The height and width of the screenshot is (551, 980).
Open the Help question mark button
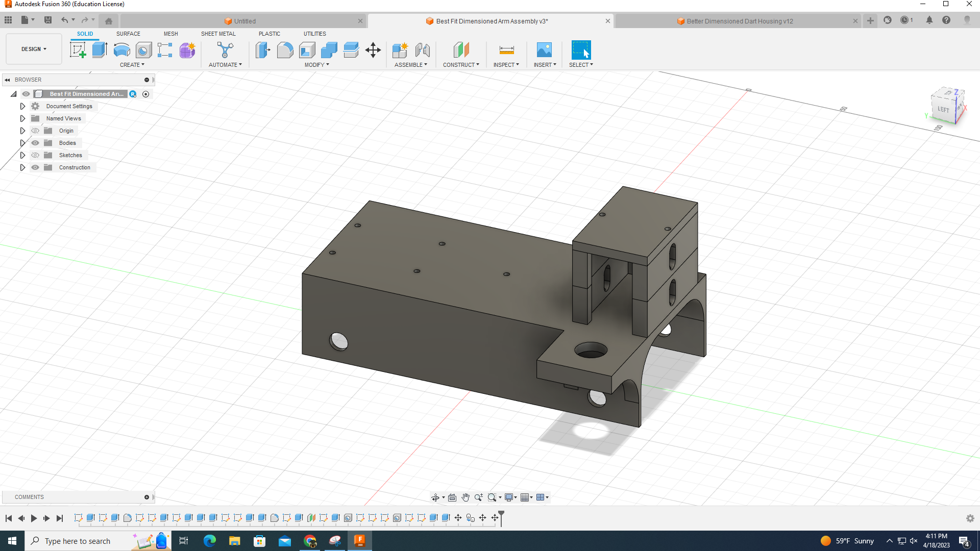(947, 20)
